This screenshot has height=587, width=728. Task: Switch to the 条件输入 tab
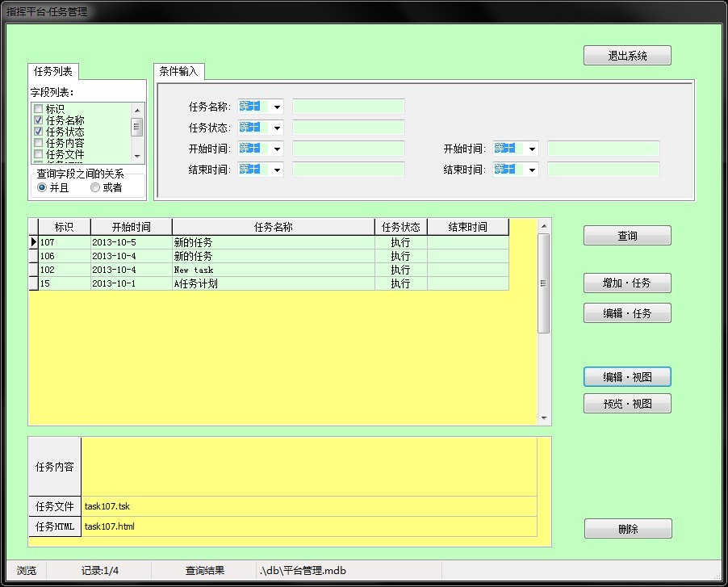(x=178, y=72)
